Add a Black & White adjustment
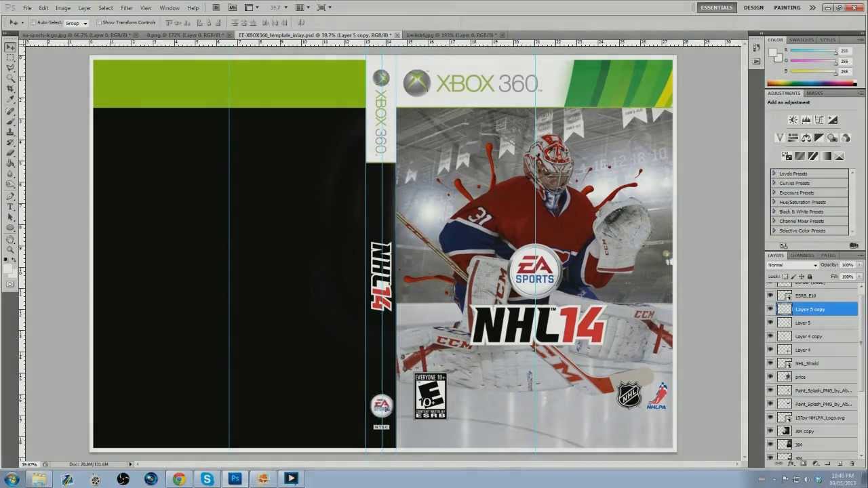 819,138
